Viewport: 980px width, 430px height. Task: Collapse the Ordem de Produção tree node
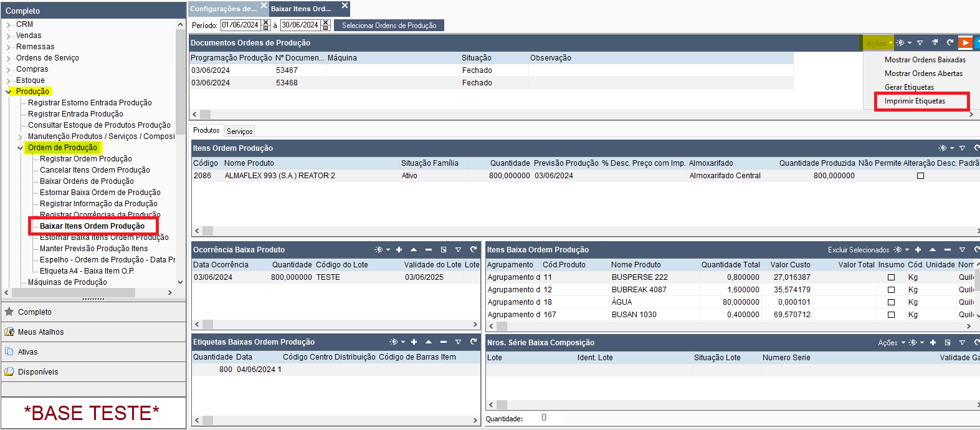coord(21,148)
